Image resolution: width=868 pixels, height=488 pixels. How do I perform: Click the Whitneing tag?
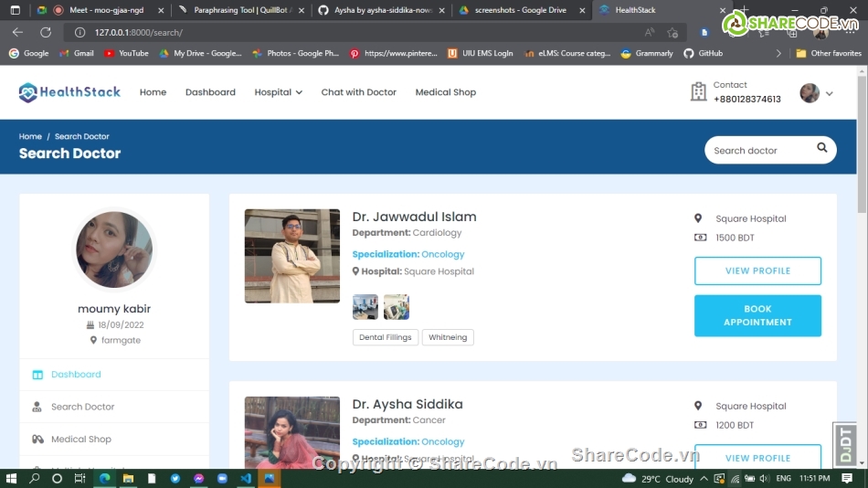pos(448,337)
